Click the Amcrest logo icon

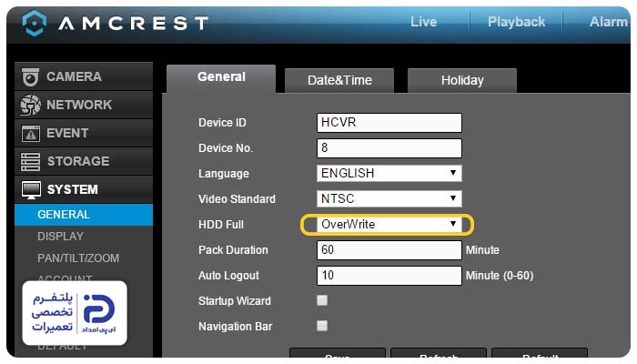tap(34, 22)
